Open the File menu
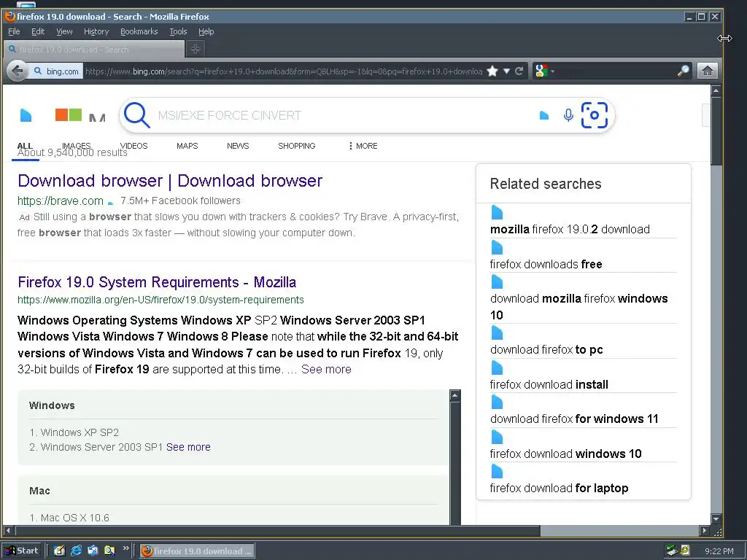The width and height of the screenshot is (747, 560). tap(14, 31)
